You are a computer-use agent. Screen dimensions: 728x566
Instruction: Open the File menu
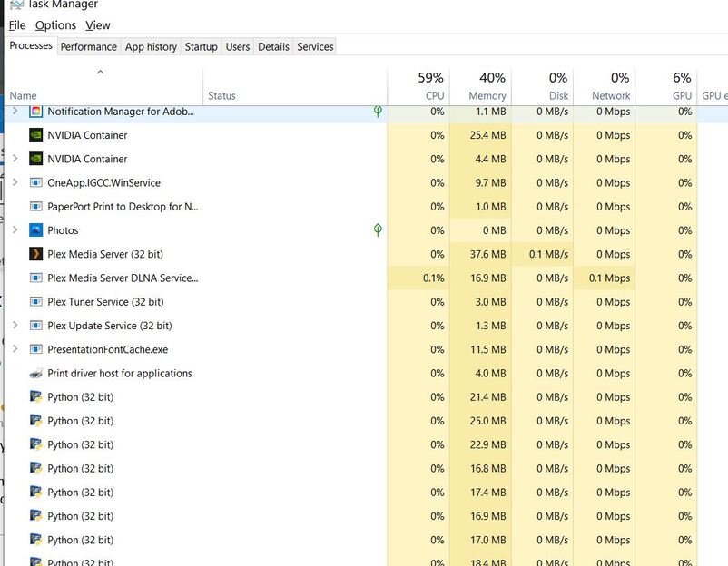point(17,25)
